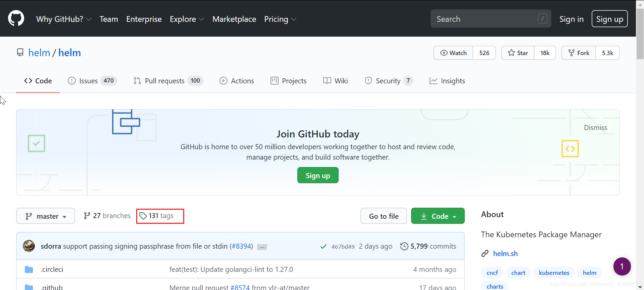Screen dimensions: 644x290
Task: Open the bold helm repository name link
Action: 69,53
